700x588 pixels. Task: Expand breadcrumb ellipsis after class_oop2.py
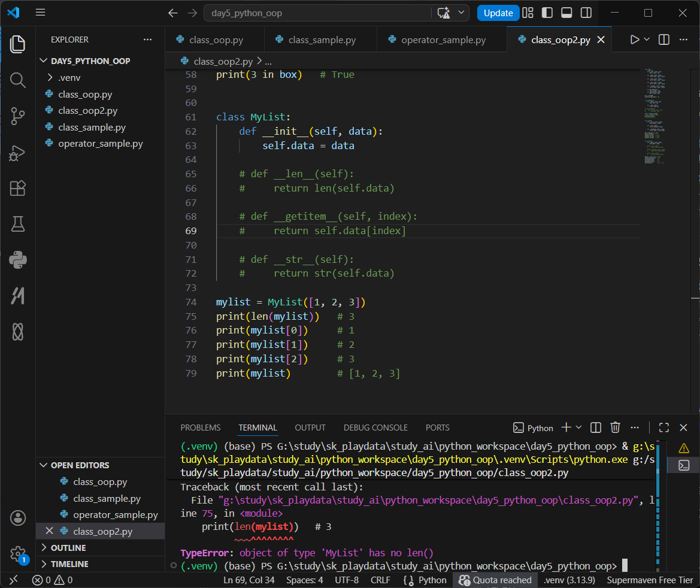tap(268, 62)
